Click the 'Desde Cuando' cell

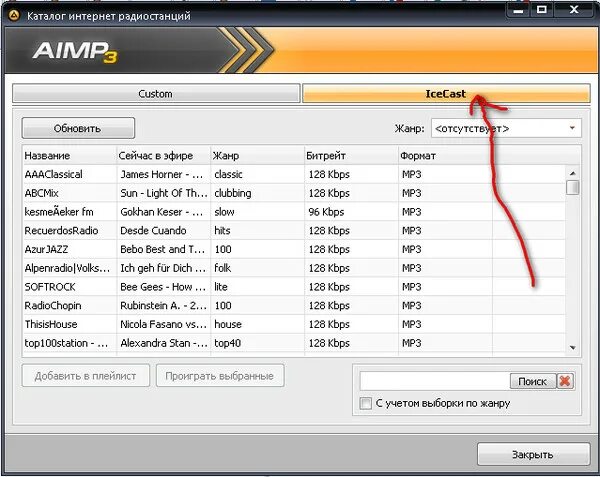pos(163,231)
